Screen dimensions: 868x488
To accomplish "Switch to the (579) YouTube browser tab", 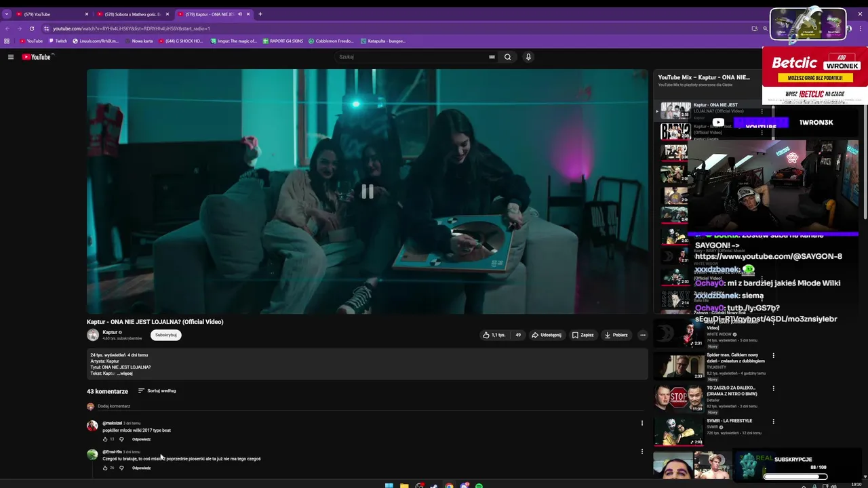I will tap(52, 14).
